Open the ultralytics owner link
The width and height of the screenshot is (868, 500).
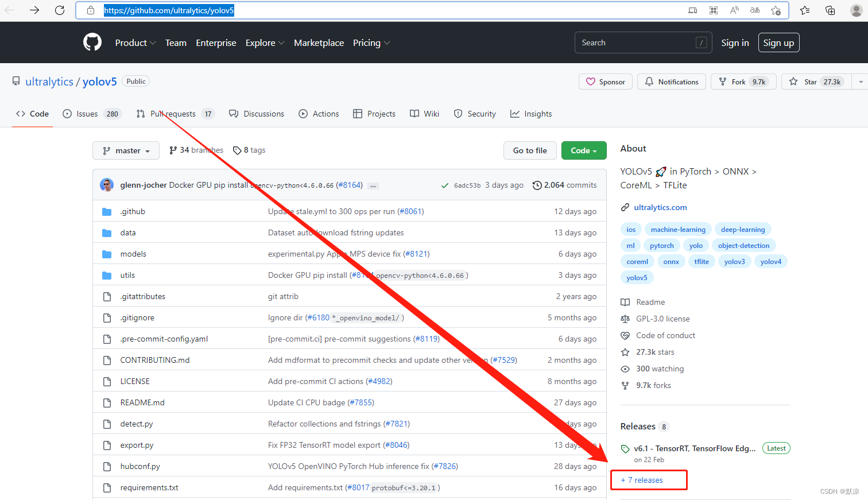[x=49, y=82]
